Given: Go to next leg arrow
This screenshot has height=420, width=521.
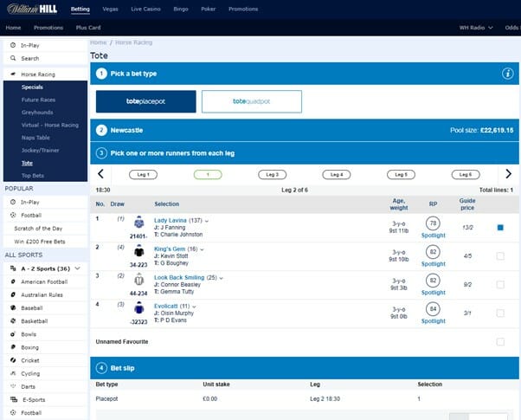Looking at the screenshot, I should coord(508,173).
